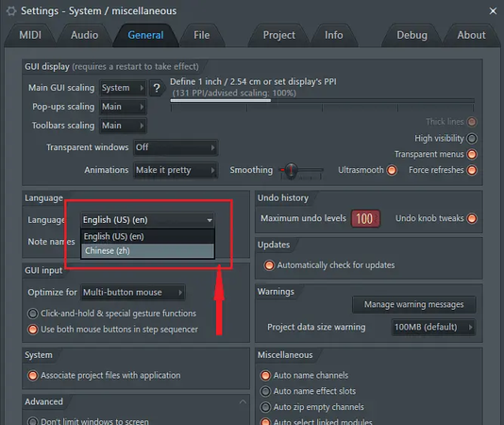Screen dimensions: 504x425
Task: Disable Force refreshes toggle
Action: point(472,170)
